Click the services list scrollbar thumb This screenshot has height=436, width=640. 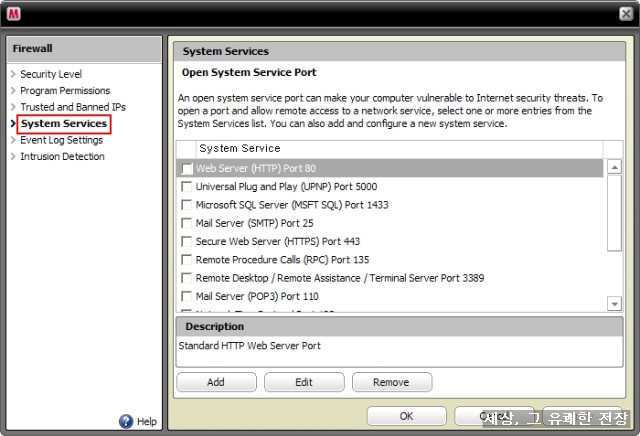click(614, 213)
